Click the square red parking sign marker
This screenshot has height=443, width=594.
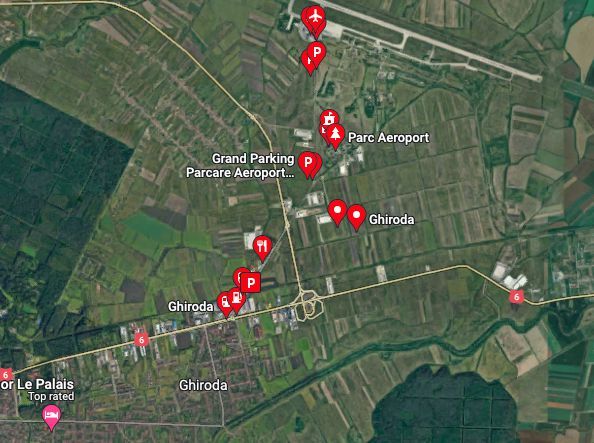click(x=250, y=283)
